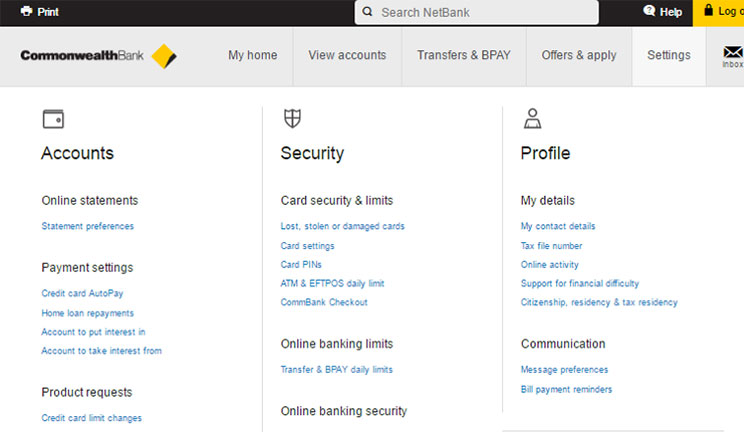Open Credit card limit changes link
Viewport: 744px width, 432px height.
coord(92,418)
